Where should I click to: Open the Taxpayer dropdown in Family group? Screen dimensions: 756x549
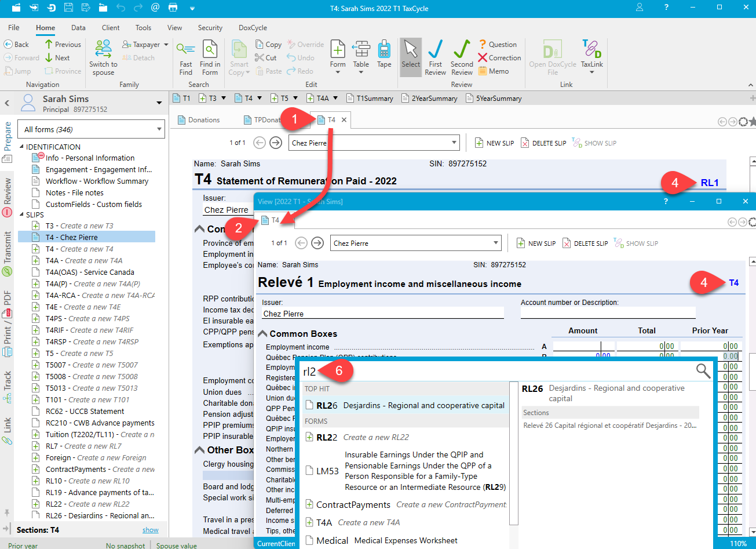(145, 45)
